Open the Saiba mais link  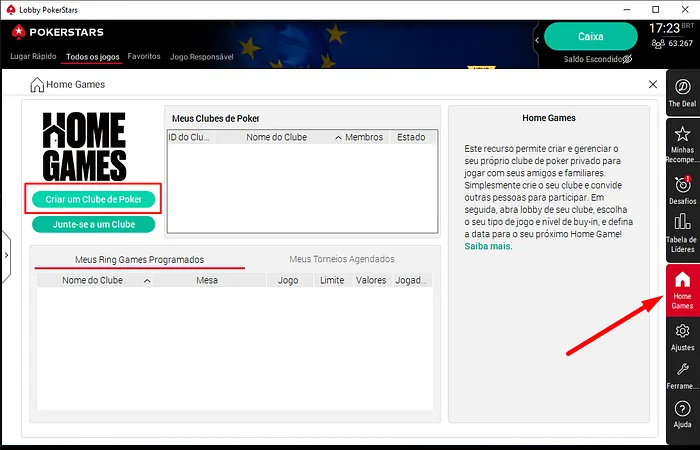[x=488, y=246]
